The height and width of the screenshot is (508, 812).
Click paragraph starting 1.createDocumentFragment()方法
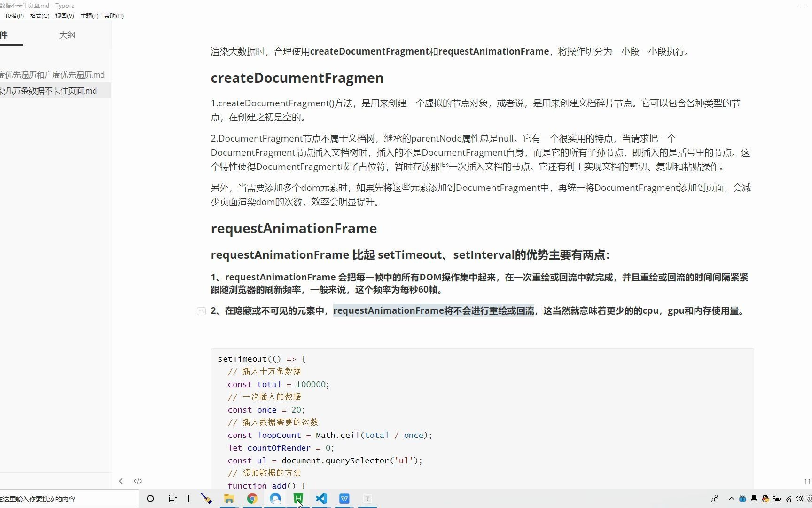[476, 110]
